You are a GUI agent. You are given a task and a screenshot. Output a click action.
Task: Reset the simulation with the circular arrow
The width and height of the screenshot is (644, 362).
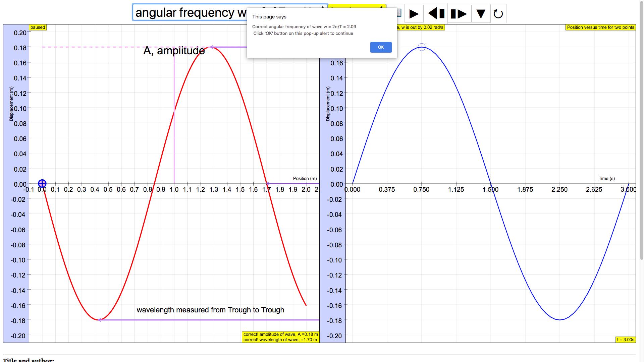(x=498, y=14)
